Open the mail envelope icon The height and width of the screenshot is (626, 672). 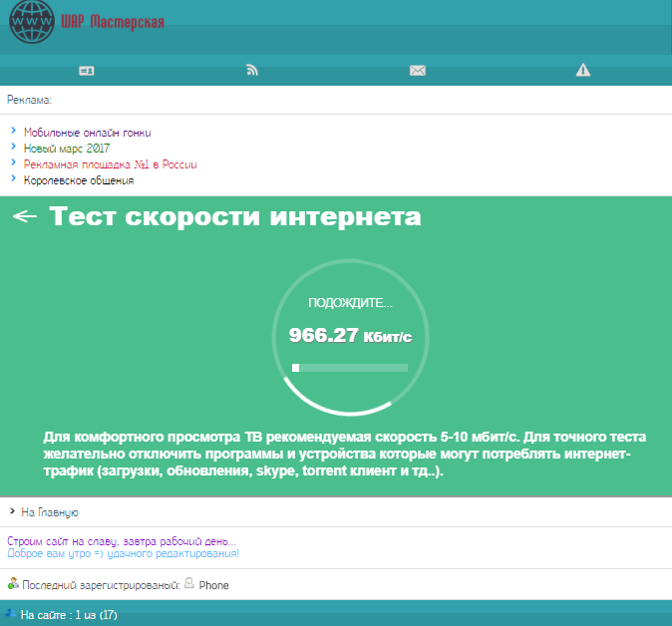[418, 70]
